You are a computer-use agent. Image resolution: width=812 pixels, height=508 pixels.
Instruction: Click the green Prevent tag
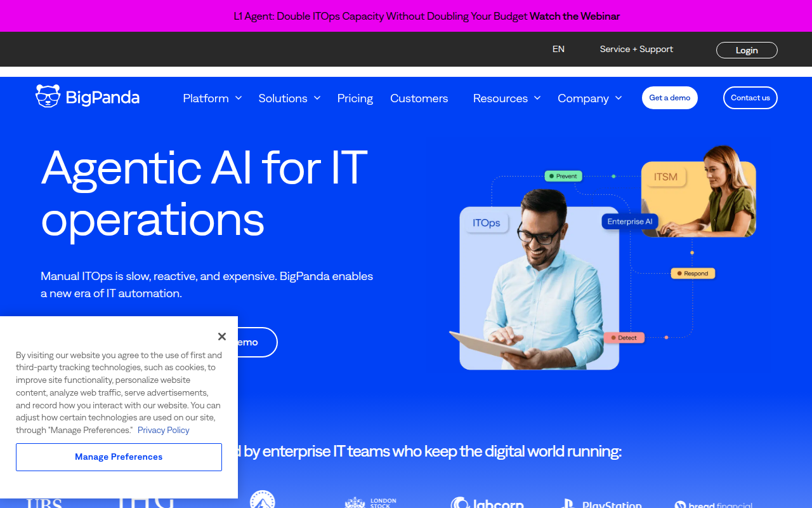(x=563, y=176)
